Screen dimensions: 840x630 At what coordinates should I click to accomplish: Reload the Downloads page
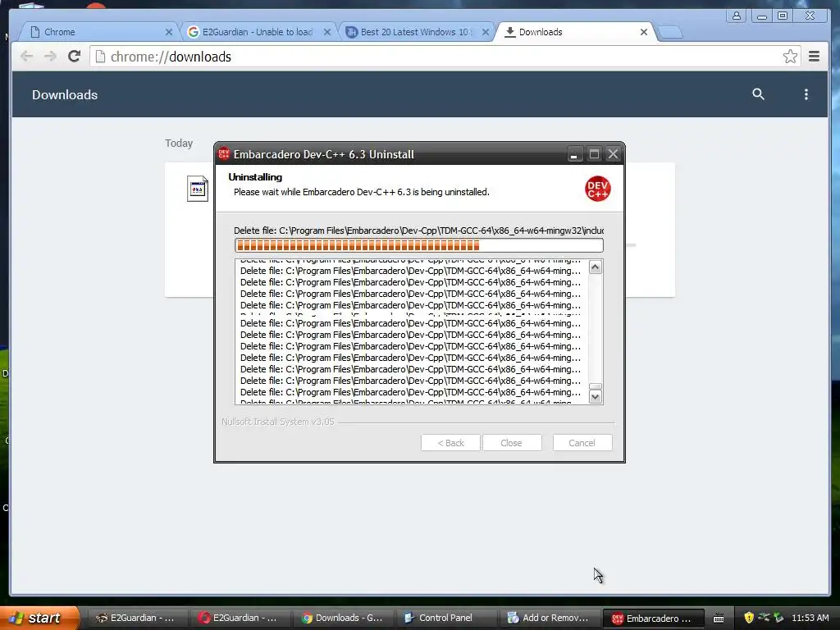pyautogui.click(x=75, y=57)
